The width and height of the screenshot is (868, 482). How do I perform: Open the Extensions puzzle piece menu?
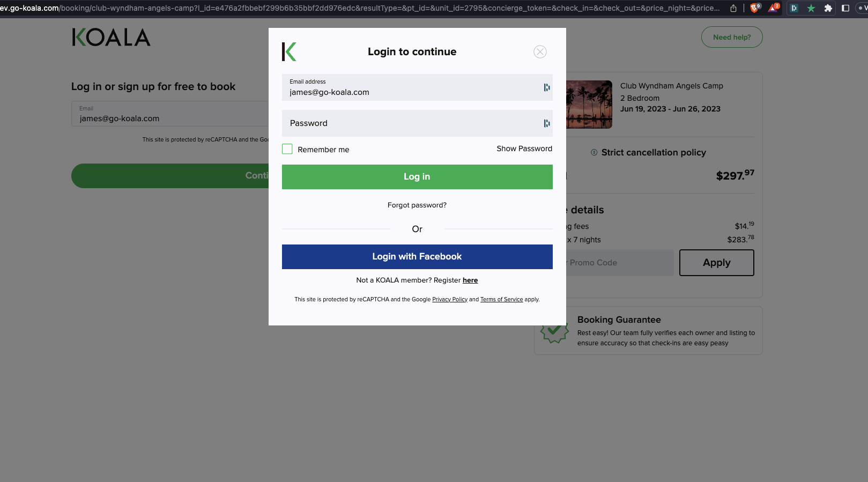click(828, 8)
